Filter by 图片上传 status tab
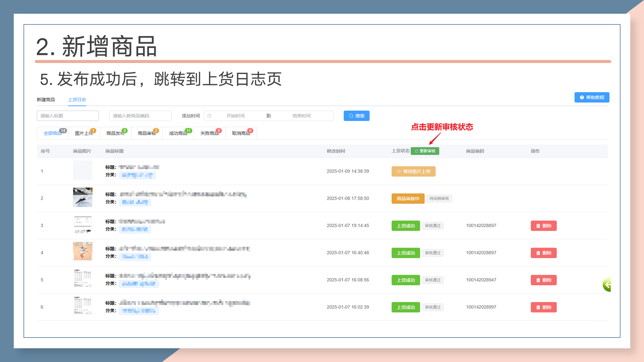This screenshot has height=362, width=644. tap(84, 133)
